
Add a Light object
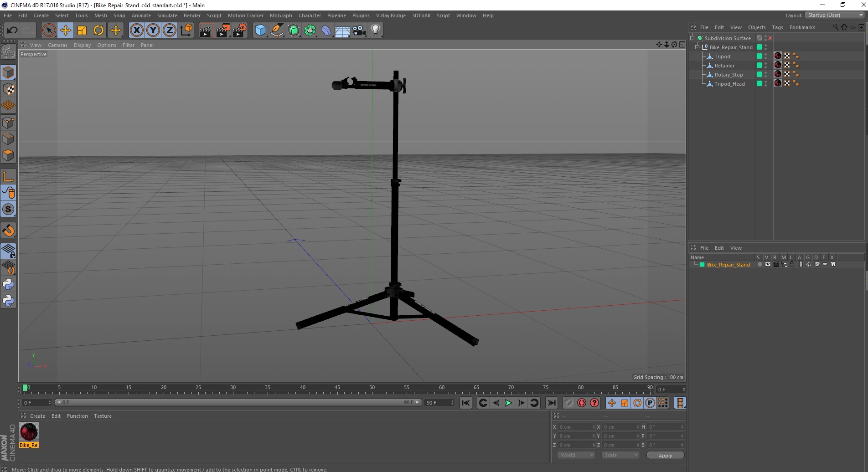click(375, 31)
